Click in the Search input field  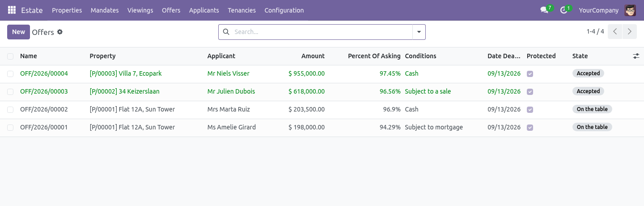(321, 32)
